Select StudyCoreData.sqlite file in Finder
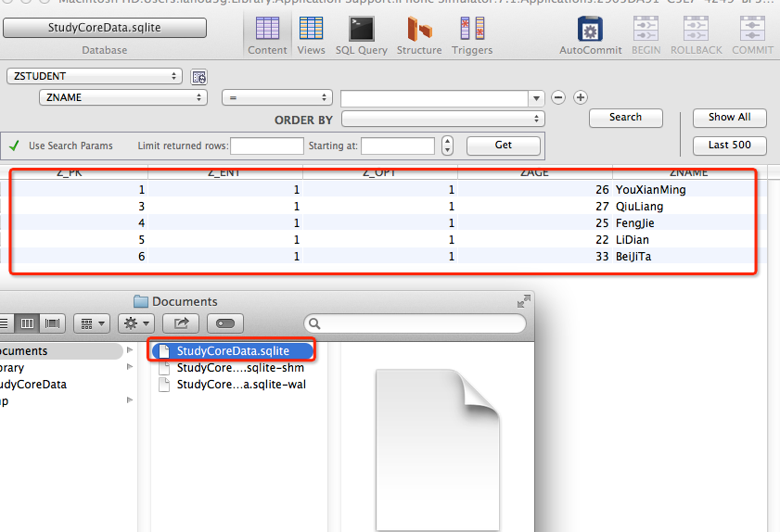The height and width of the screenshot is (532, 780). [x=232, y=351]
